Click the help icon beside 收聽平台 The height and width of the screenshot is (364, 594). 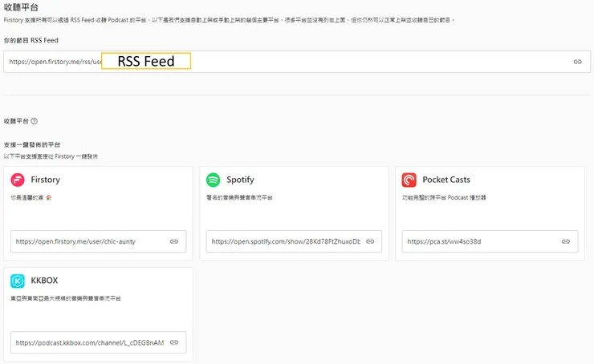pyautogui.click(x=34, y=121)
